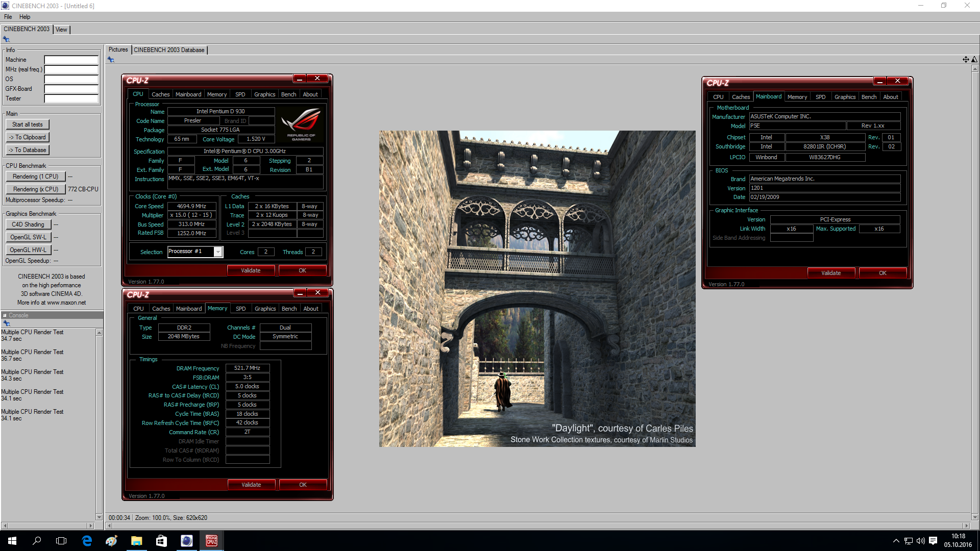980x551 pixels.
Task: Select the 34.7 sec console result
Action: click(x=11, y=339)
